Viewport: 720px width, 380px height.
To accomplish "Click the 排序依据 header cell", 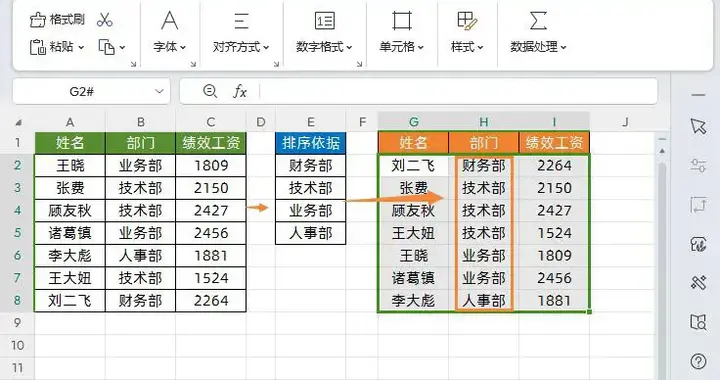I will [x=311, y=143].
